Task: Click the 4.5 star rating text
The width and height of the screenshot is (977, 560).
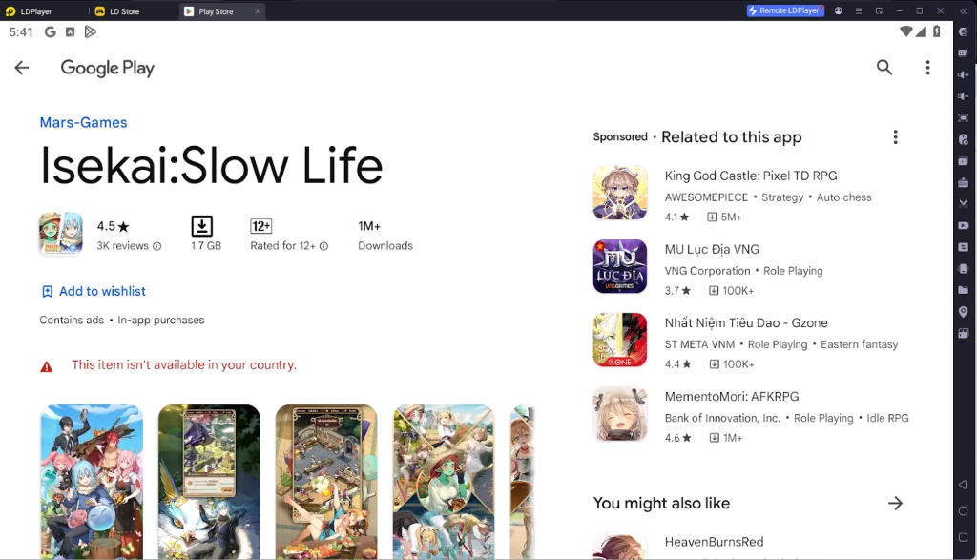Action: tap(113, 226)
